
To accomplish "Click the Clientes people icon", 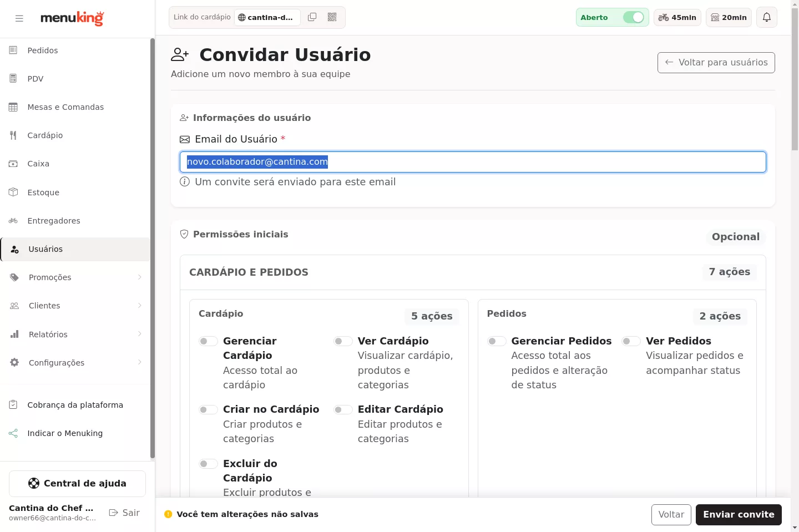I will pyautogui.click(x=14, y=306).
